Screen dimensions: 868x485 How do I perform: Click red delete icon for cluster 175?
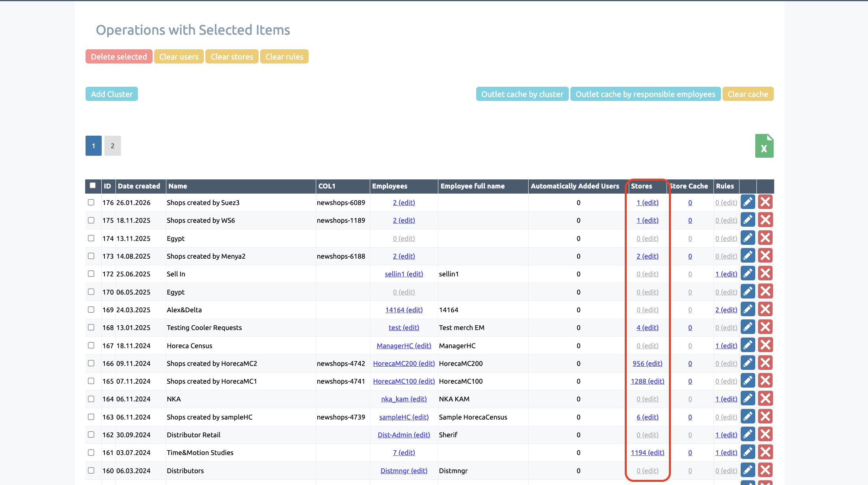pyautogui.click(x=765, y=220)
